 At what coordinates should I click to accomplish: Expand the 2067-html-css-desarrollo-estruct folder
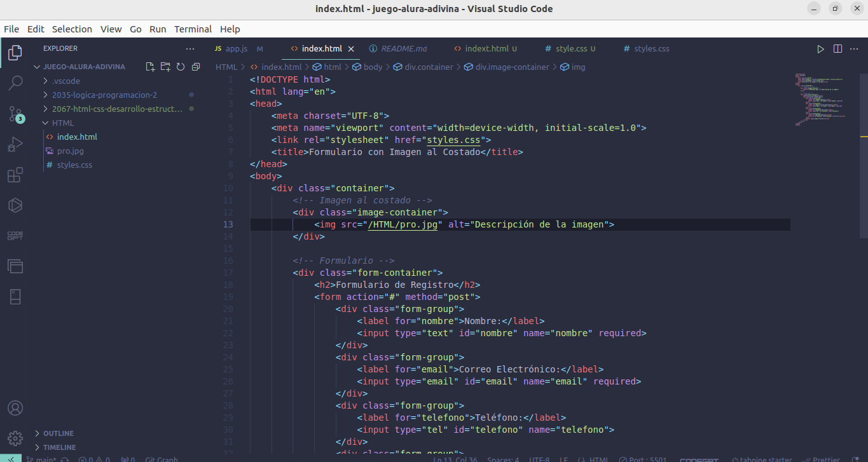[117, 109]
